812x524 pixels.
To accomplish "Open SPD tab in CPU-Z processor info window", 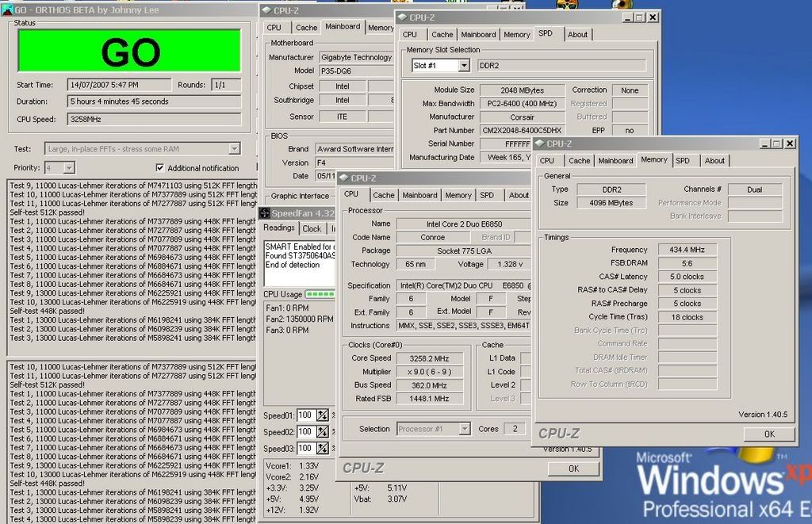I will [487, 195].
